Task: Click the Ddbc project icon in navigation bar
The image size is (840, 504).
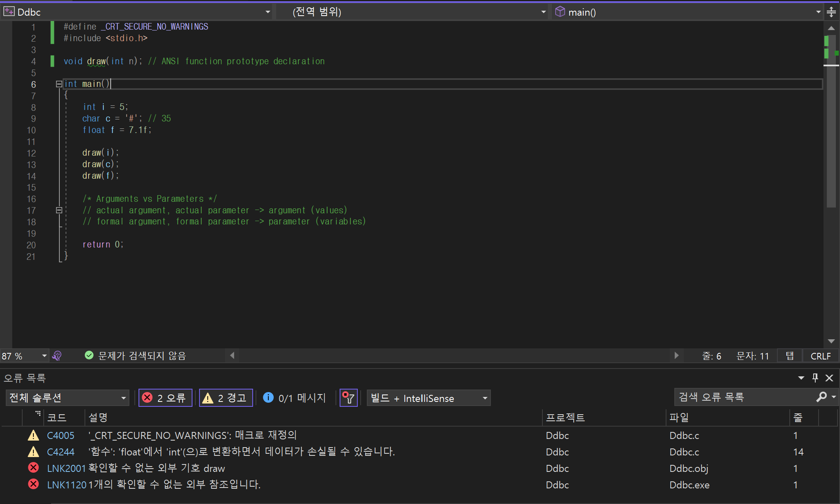Action: [x=9, y=12]
